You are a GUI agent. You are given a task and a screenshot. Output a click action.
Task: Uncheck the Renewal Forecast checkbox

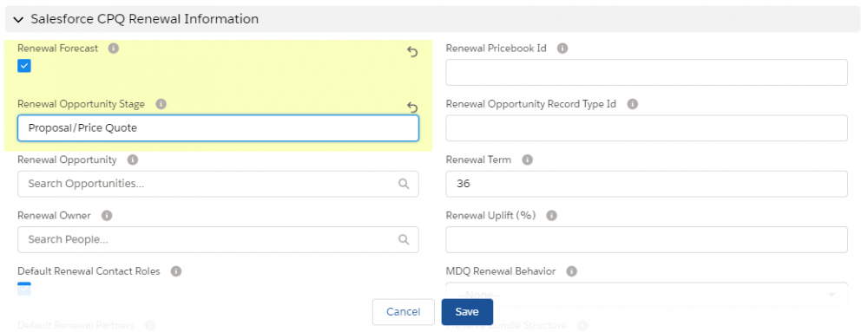coord(24,66)
